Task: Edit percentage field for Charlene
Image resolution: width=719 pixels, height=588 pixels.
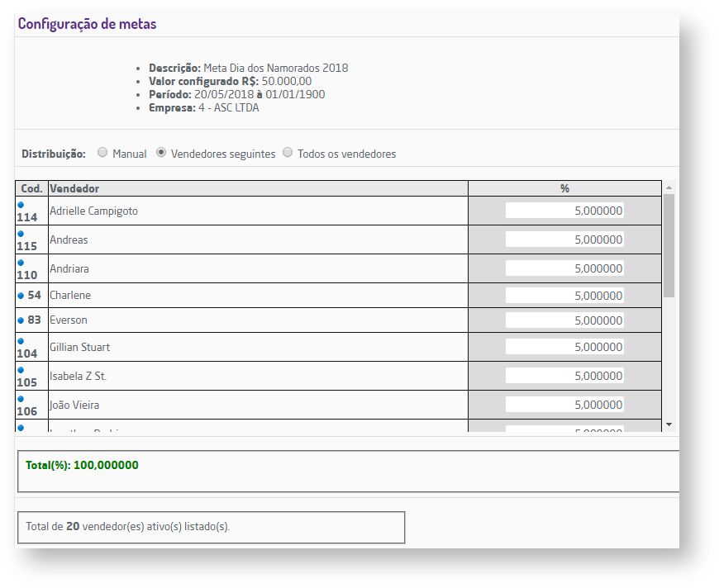Action: 564,296
